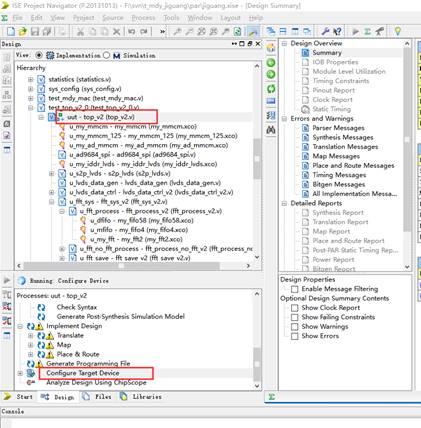Open the Process menu
Image resolution: width=421 pixels, height=428 pixels.
[x=143, y=18]
